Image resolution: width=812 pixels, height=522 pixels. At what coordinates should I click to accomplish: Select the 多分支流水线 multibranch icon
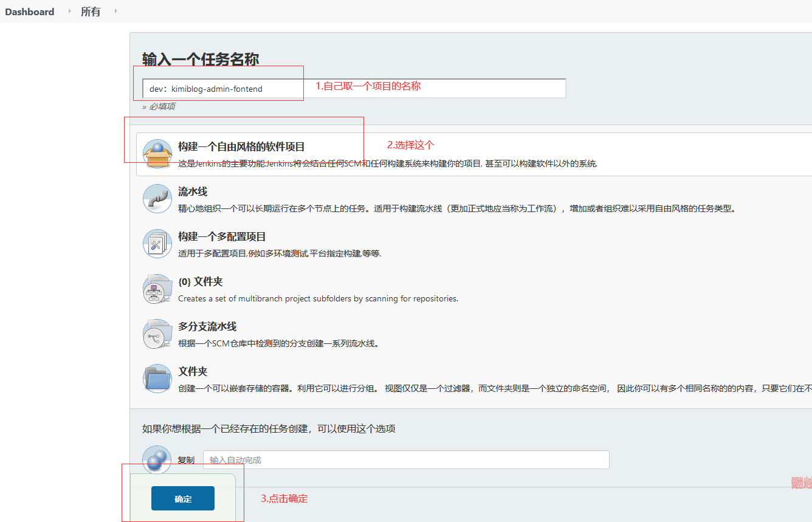pyautogui.click(x=157, y=334)
